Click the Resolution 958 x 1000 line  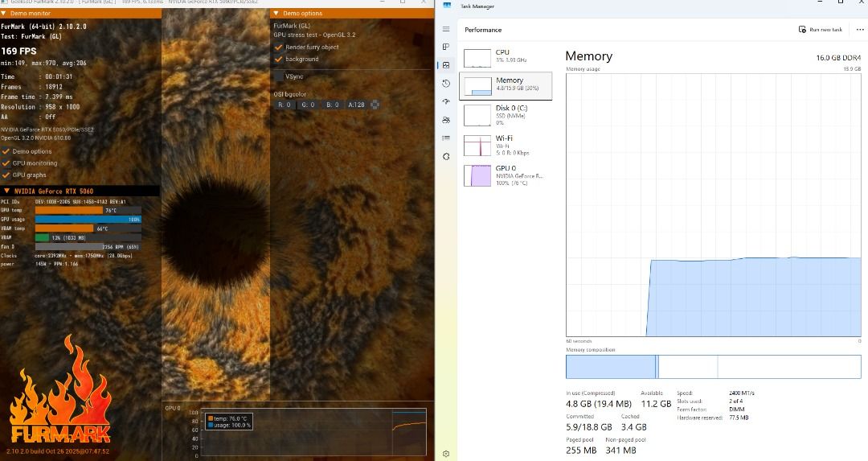click(40, 107)
